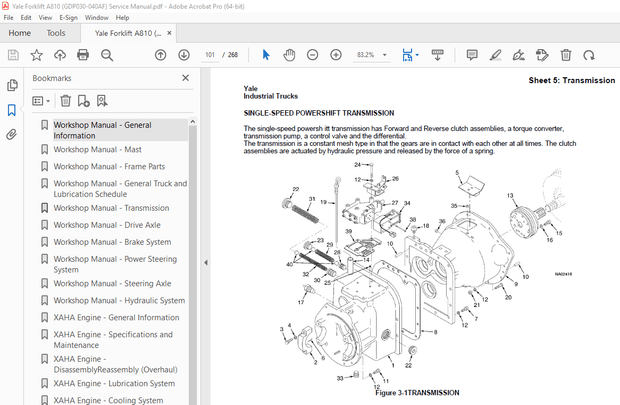Open the View menu
620x405 pixels.
pyautogui.click(x=45, y=17)
